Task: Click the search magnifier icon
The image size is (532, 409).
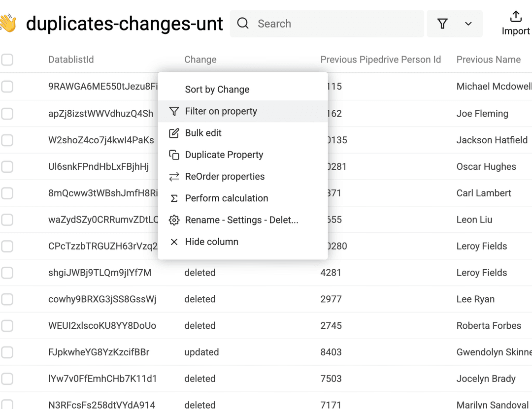Action: (x=243, y=23)
